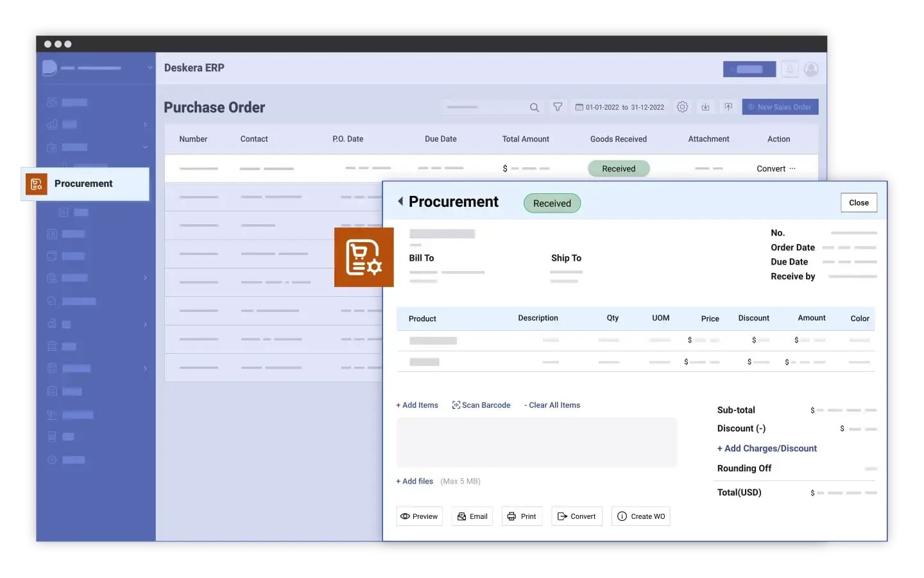Click the notification bell in the top bar
924x578 pixels.
[x=789, y=69]
